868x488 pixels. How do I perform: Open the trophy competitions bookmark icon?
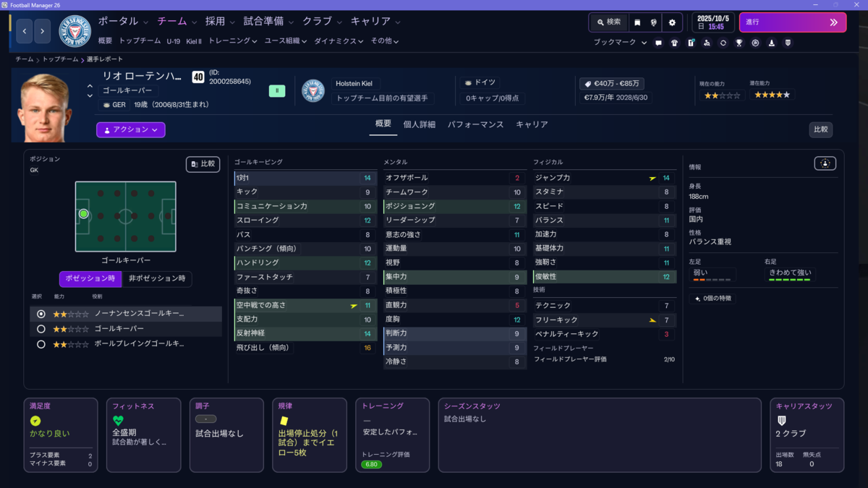(739, 43)
